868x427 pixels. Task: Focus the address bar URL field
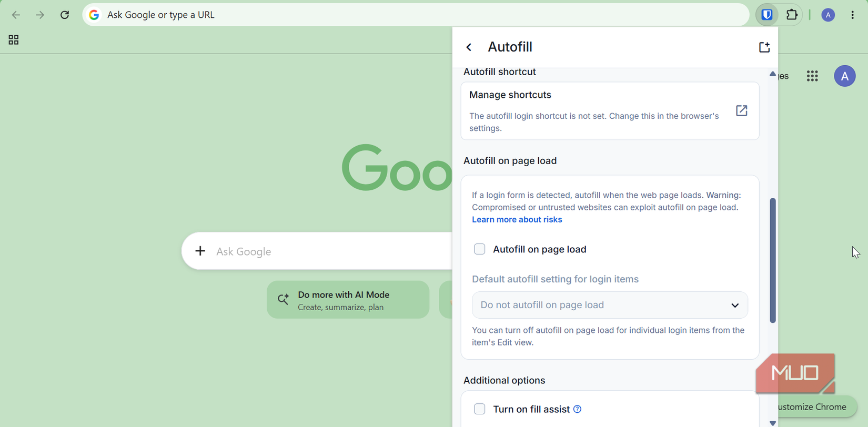[416, 15]
